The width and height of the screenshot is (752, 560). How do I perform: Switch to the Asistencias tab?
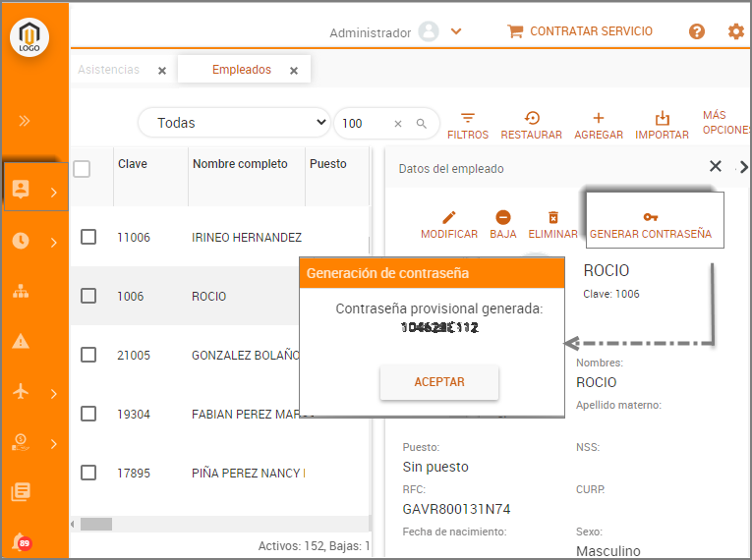click(x=108, y=70)
